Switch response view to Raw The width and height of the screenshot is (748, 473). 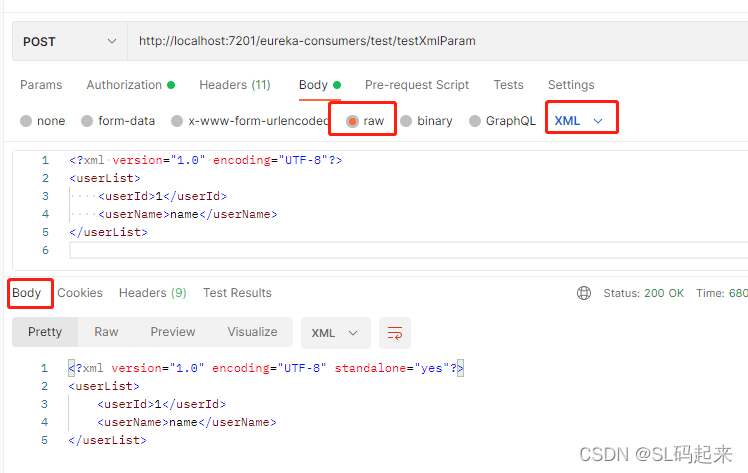coord(106,332)
